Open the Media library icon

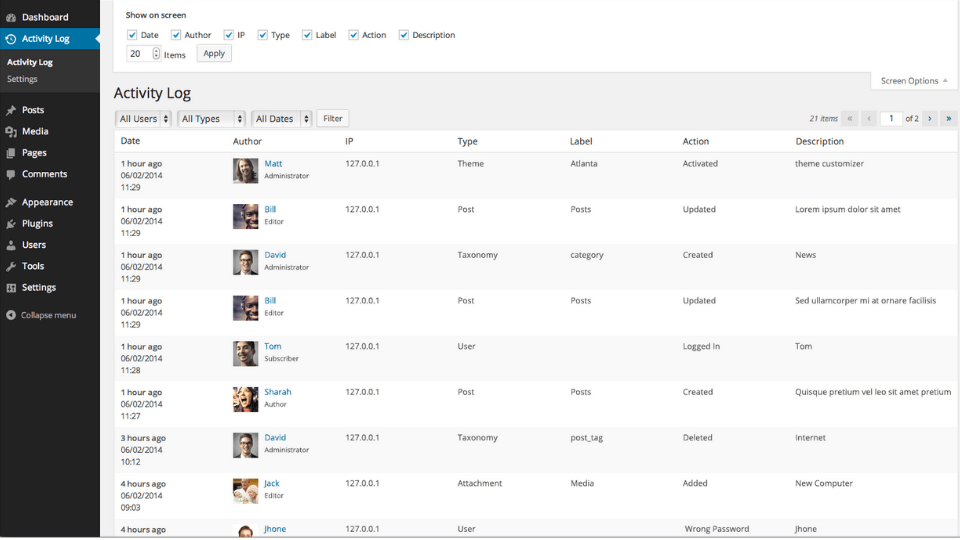[11, 132]
